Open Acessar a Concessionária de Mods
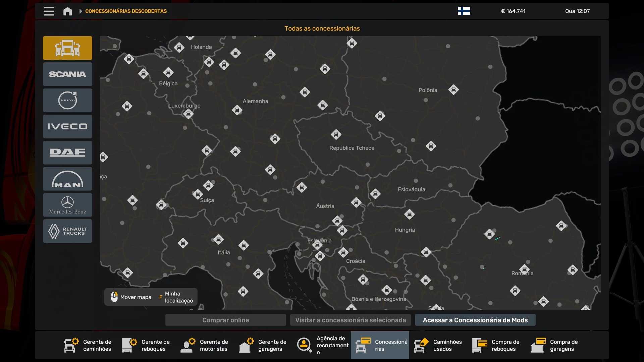The image size is (644, 362). tap(475, 320)
